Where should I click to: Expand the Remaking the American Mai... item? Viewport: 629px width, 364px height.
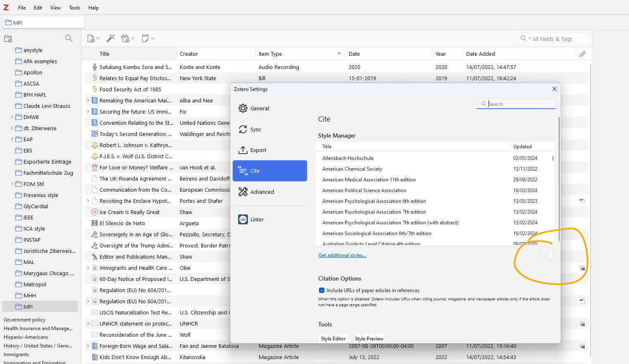tap(88, 100)
